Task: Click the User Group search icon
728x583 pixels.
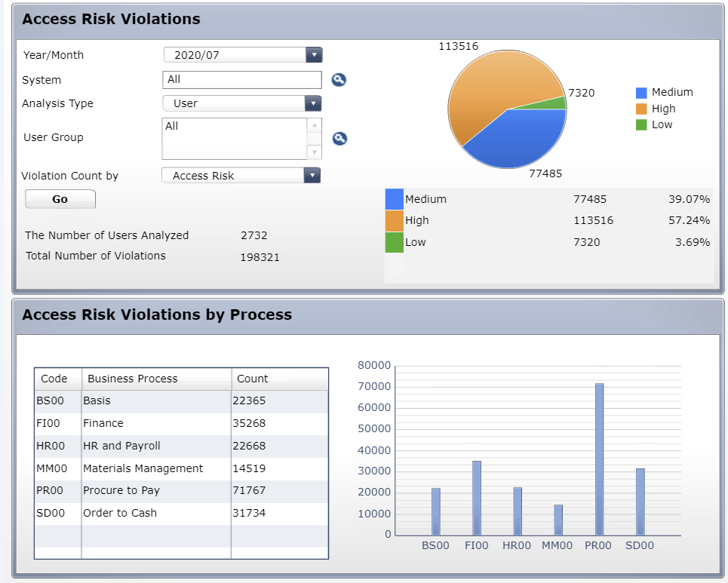Action: pyautogui.click(x=339, y=138)
